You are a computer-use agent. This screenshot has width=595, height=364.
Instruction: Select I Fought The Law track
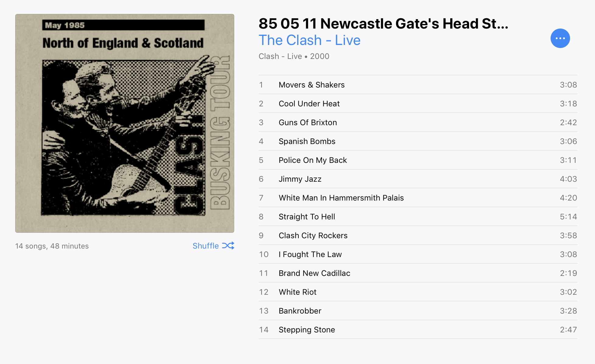click(x=418, y=254)
